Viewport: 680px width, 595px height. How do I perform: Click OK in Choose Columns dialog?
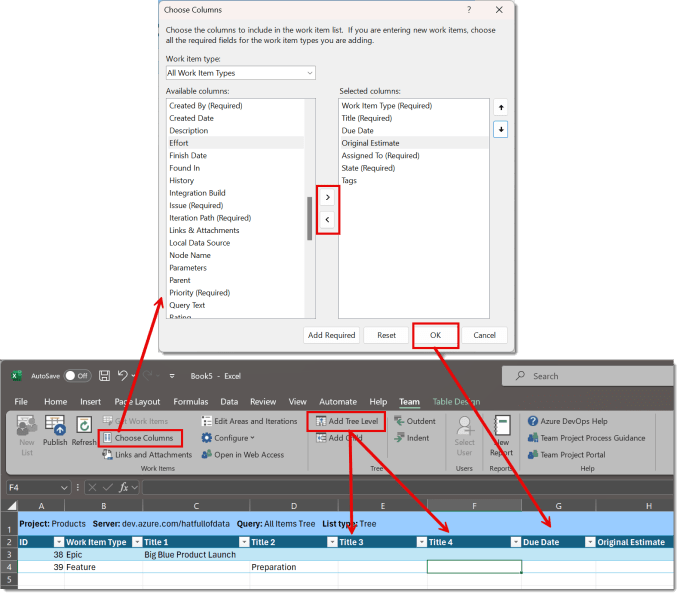click(x=436, y=336)
